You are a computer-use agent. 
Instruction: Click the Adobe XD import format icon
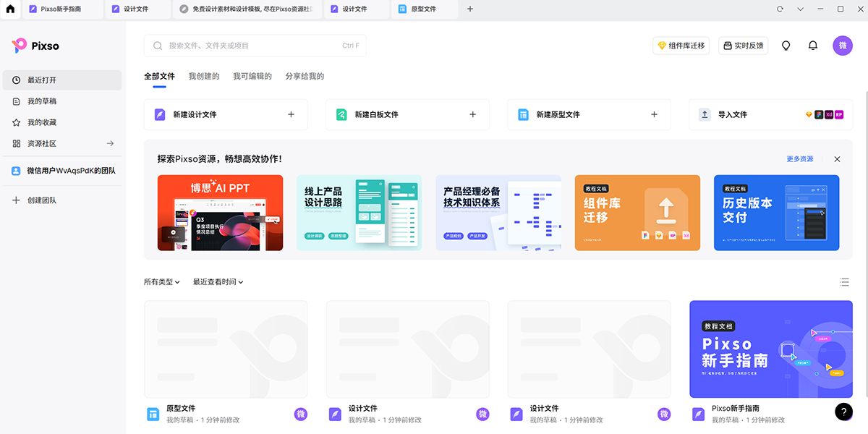[829, 114]
